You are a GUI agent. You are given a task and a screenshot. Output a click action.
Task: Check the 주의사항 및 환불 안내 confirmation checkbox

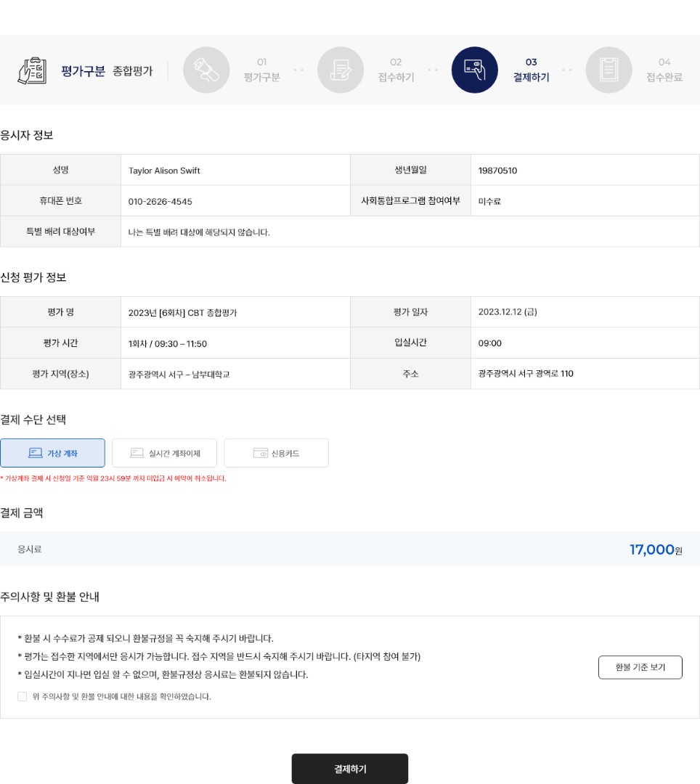click(x=22, y=696)
